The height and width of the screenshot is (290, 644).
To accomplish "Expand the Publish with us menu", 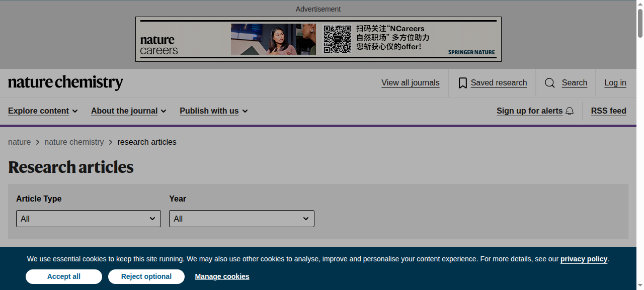I will click(x=214, y=111).
